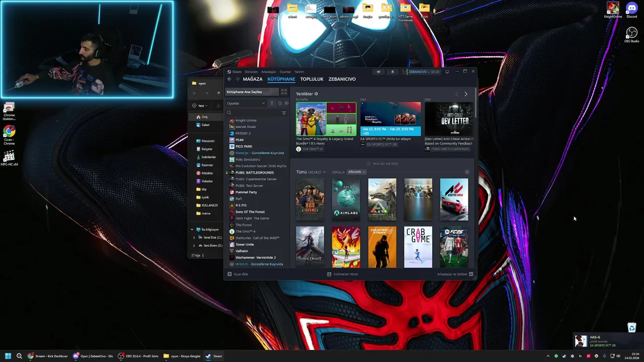Open Görünüm menu

[x=251, y=72]
